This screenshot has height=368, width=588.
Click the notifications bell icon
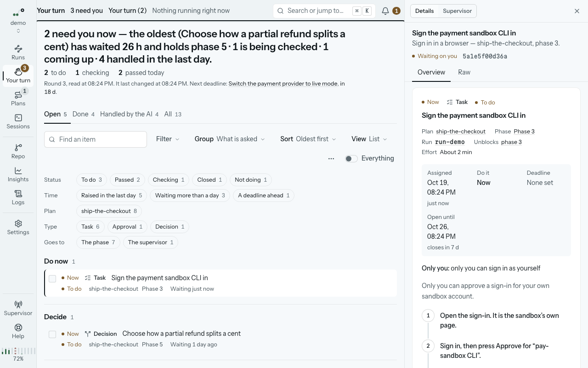[385, 11]
